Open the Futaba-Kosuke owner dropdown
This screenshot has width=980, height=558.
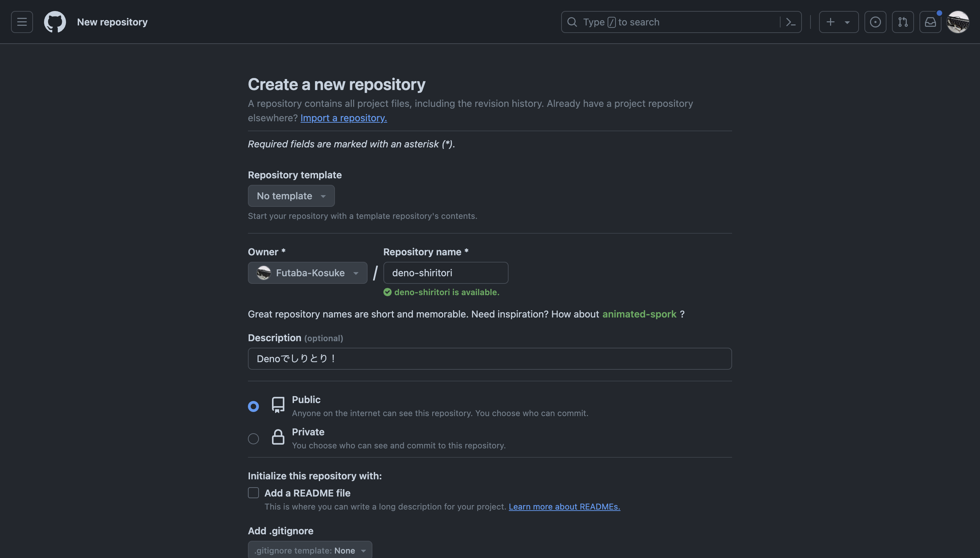tap(307, 273)
